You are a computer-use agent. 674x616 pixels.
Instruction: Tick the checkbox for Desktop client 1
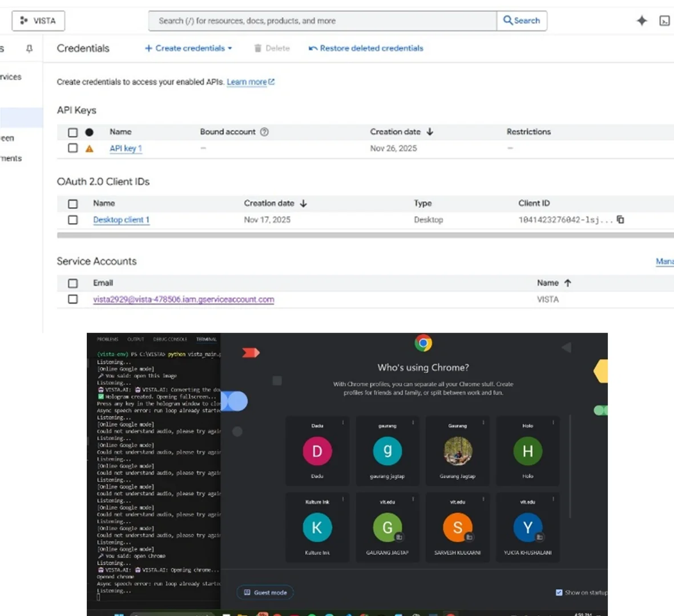(72, 220)
